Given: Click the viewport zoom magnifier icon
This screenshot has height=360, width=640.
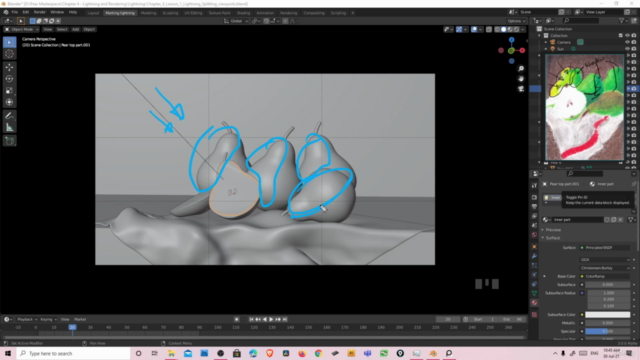Looking at the screenshot, I should [521, 69].
